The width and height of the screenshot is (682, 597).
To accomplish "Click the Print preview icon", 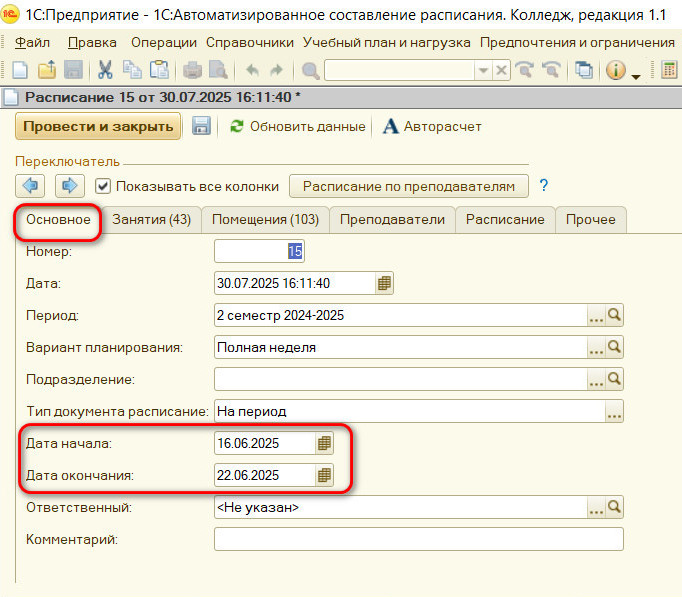I will click(x=218, y=70).
